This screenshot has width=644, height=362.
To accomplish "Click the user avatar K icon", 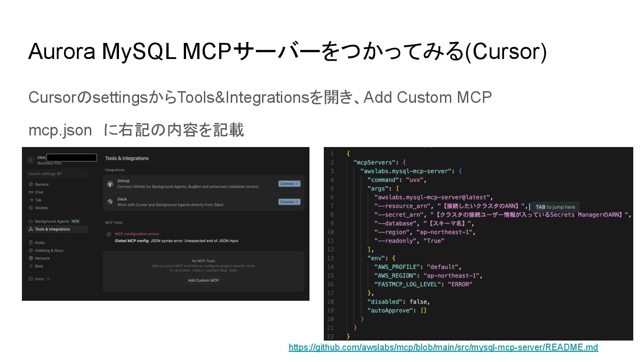I will tap(30, 160).
